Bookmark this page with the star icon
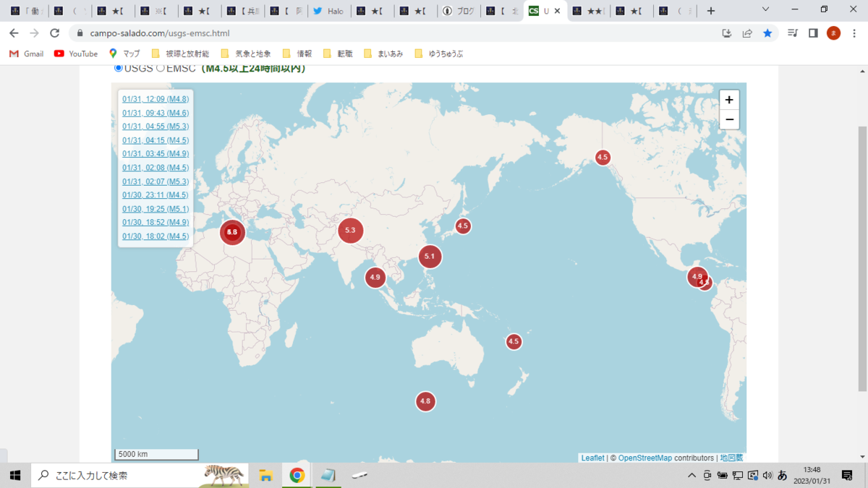Screen dimensions: 868x488 click(767, 33)
